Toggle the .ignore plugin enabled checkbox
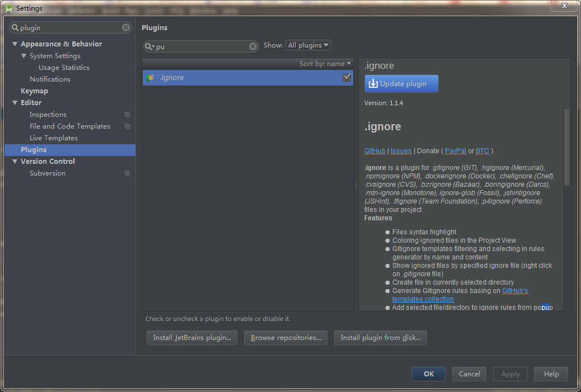 (347, 78)
